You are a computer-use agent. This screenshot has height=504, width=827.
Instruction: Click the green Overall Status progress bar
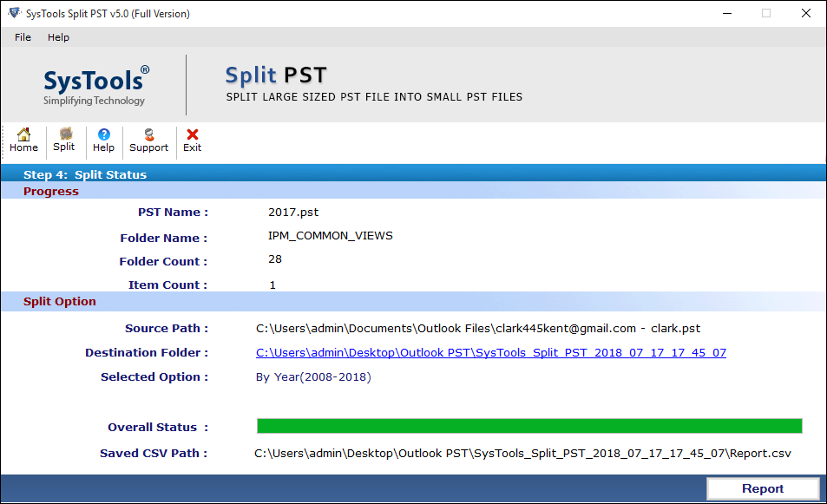pyautogui.click(x=529, y=426)
